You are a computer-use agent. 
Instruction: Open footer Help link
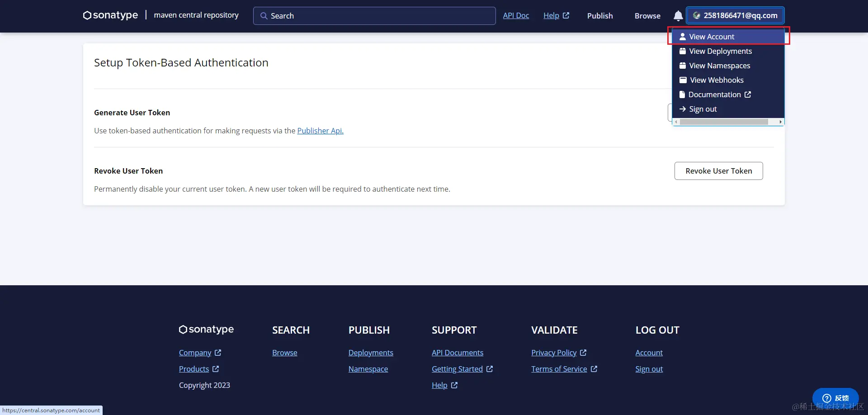click(439, 385)
